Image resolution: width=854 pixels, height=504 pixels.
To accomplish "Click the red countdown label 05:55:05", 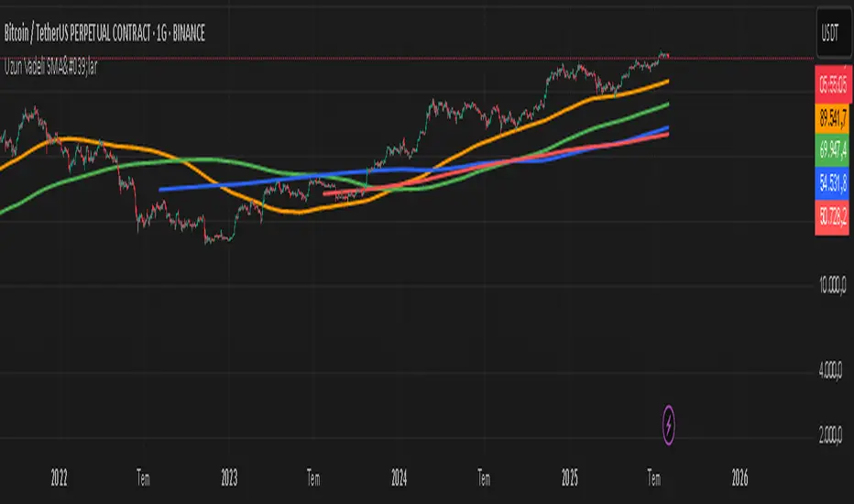I will point(833,84).
